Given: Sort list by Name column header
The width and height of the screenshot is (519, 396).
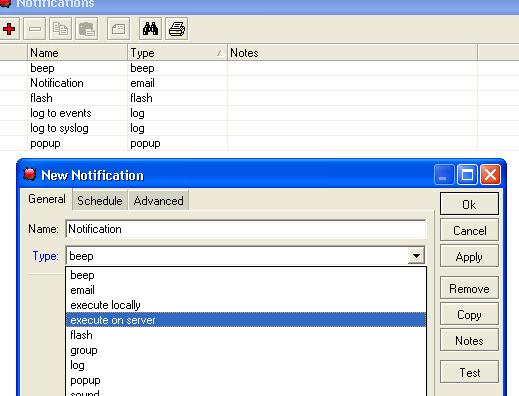Looking at the screenshot, I should pyautogui.click(x=77, y=53).
